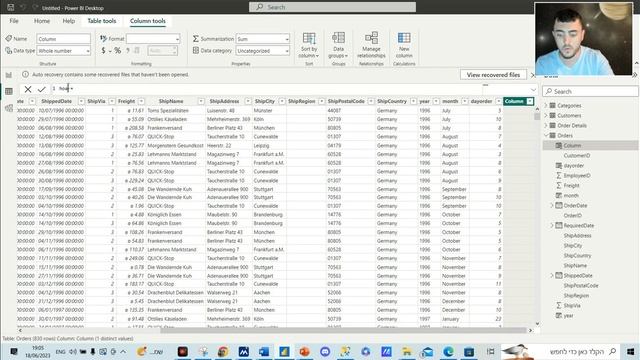Select the Column tools tab
The image size is (640, 360).
pyautogui.click(x=148, y=21)
